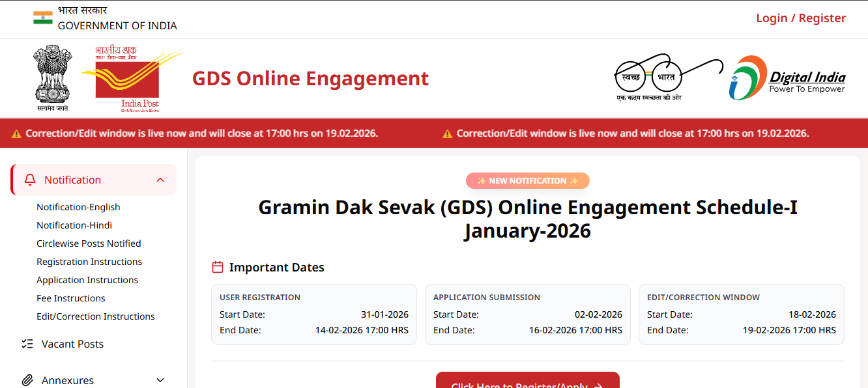This screenshot has width=868, height=388.
Task: Select Circlewise Posts Notified menu entry
Action: [89, 243]
